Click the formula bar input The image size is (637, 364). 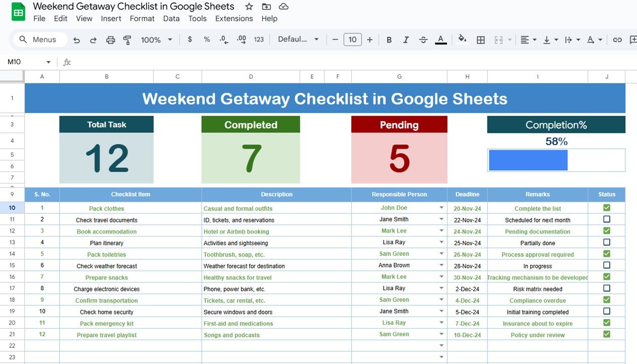click(354, 62)
